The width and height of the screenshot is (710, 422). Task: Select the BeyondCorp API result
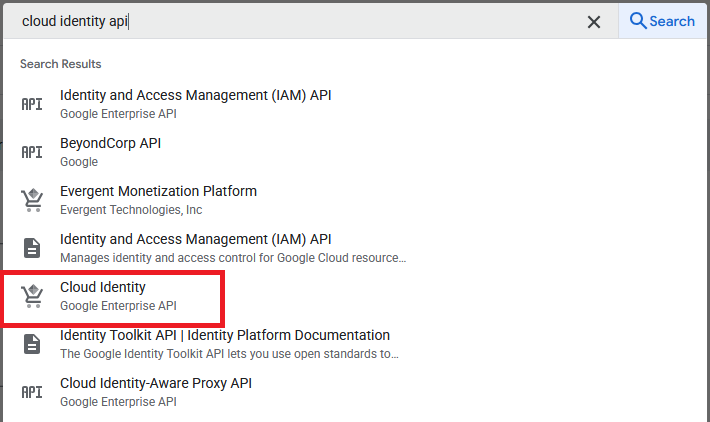tap(110, 143)
